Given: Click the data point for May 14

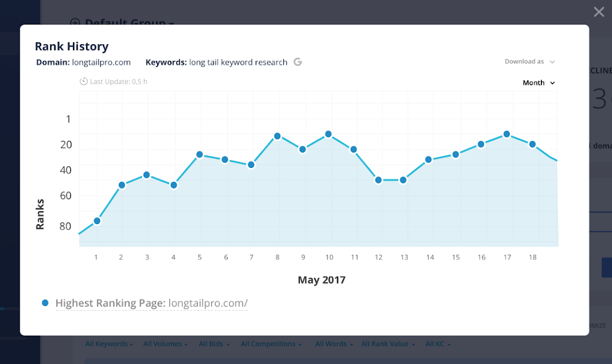Looking at the screenshot, I should [x=429, y=160].
